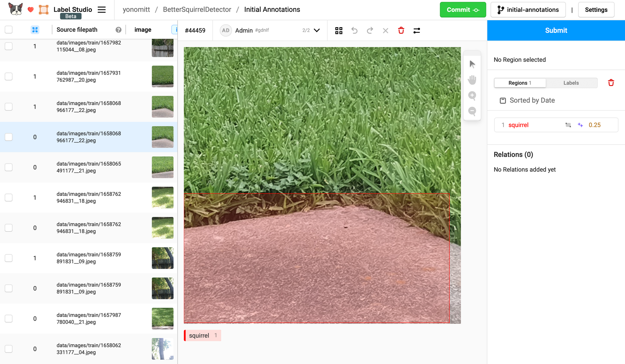Click help question mark next to Source filepath
Image resolution: width=625 pixels, height=364 pixels.
pyautogui.click(x=118, y=30)
